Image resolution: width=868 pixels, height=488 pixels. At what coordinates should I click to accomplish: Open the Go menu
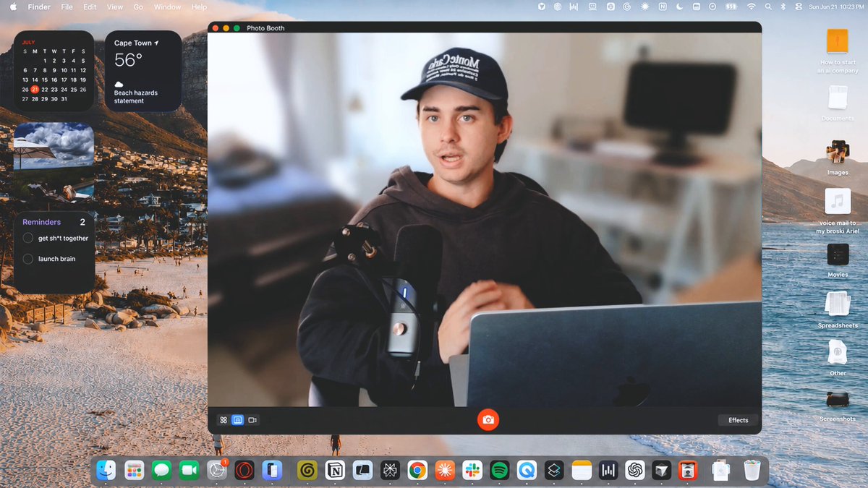pos(138,7)
